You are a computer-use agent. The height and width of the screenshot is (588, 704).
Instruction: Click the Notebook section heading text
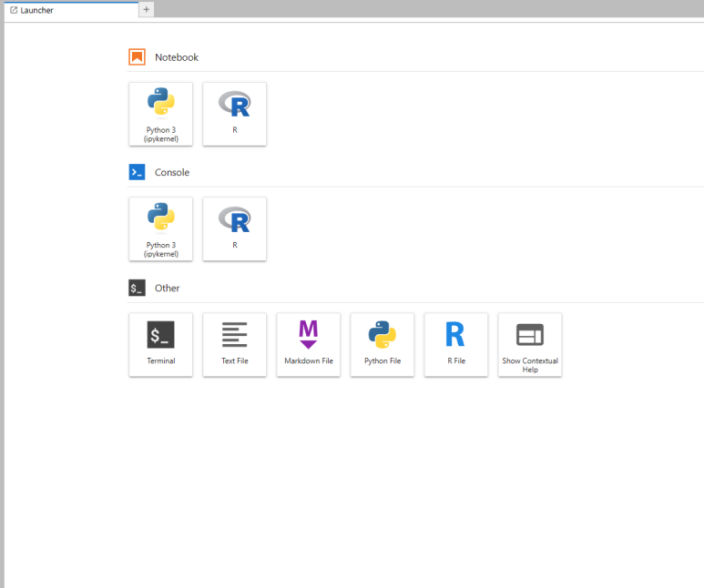coord(177,57)
